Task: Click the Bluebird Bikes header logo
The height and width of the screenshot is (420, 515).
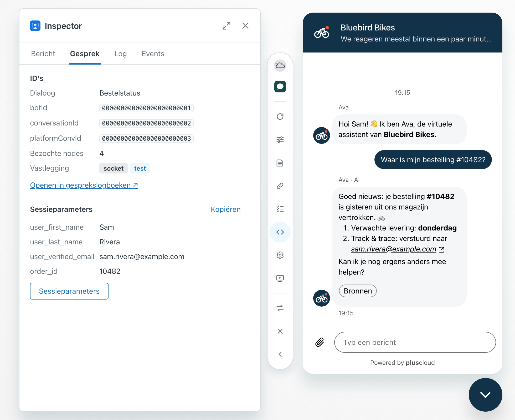Action: tap(322, 33)
